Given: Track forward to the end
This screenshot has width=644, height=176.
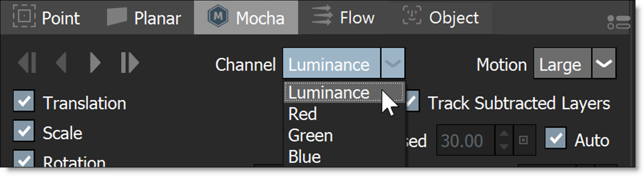Looking at the screenshot, I should (x=130, y=63).
